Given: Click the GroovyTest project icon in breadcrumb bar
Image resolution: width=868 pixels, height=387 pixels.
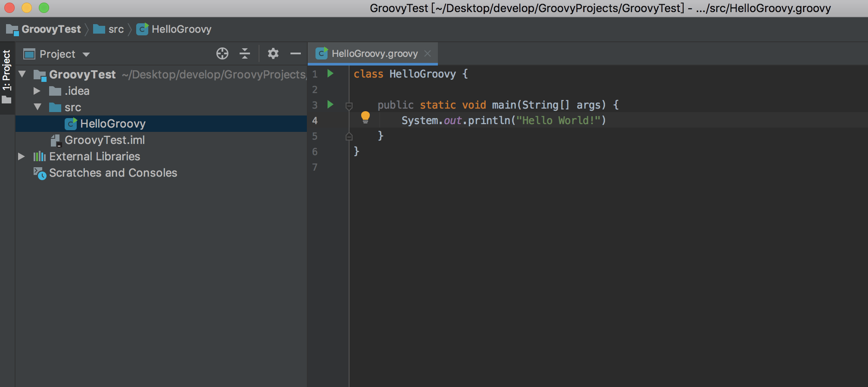Looking at the screenshot, I should click(12, 30).
